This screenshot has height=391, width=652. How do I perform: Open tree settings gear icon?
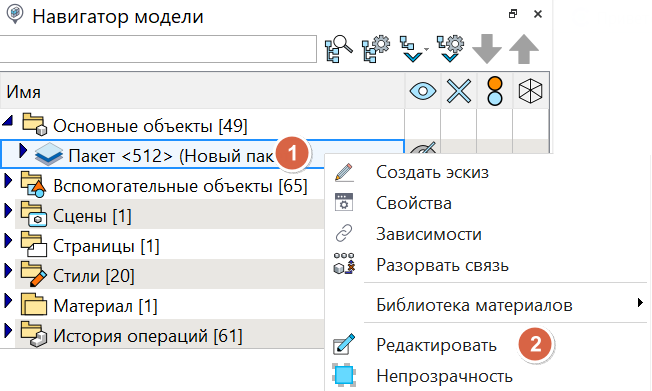pyautogui.click(x=375, y=49)
